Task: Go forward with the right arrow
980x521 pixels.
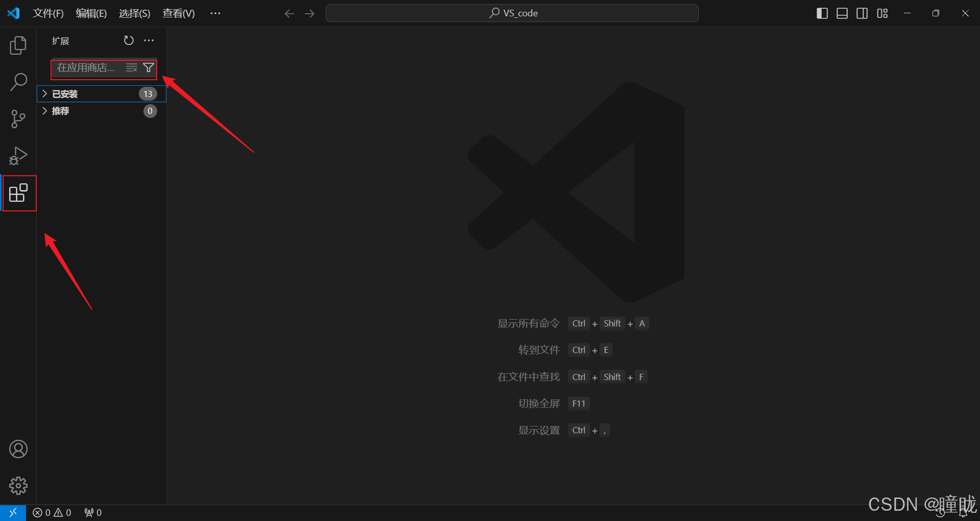Action: coord(310,13)
